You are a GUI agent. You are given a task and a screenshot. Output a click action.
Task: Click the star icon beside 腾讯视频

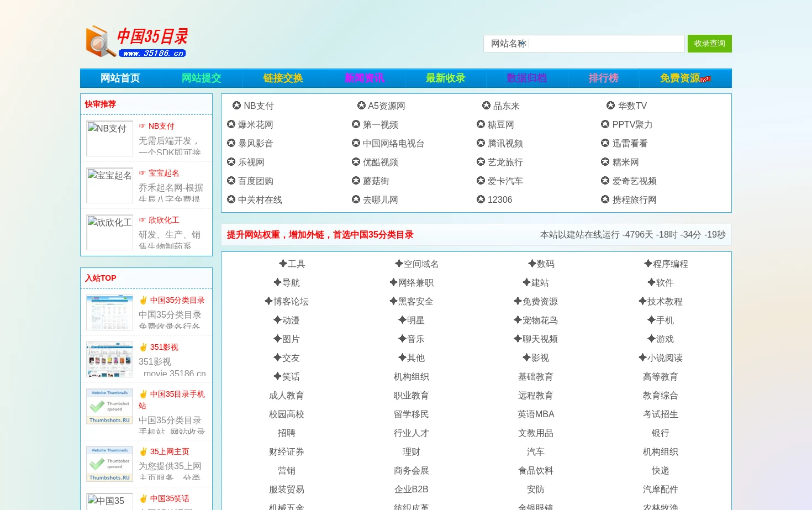481,143
